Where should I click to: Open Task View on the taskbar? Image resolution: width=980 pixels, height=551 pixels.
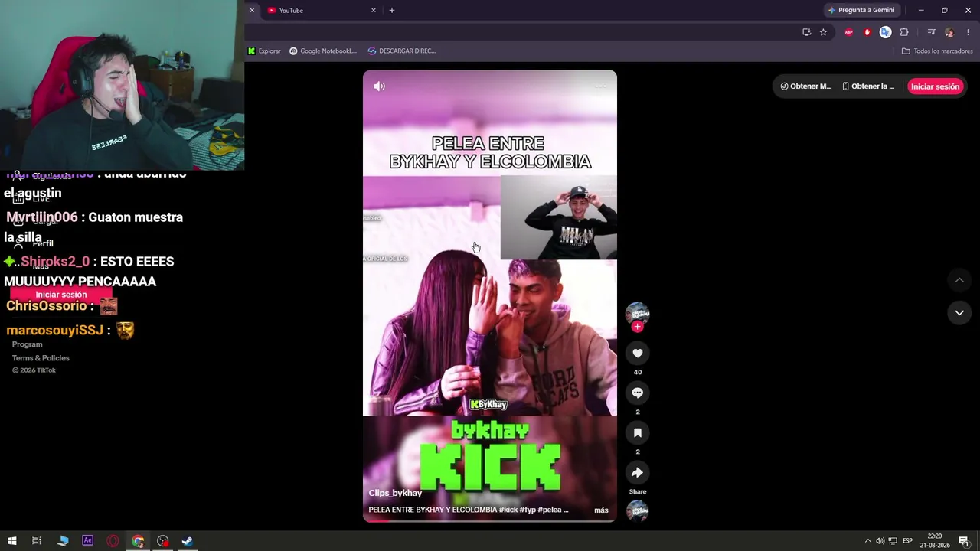point(36,541)
